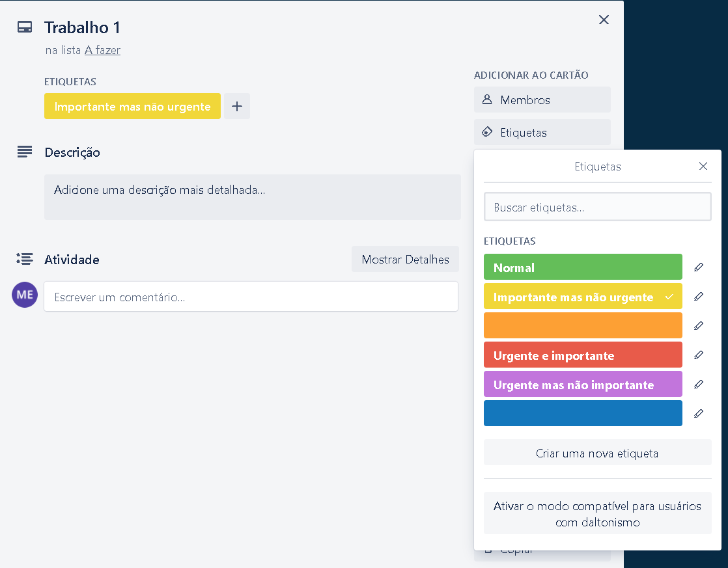Edit the Normal label with pencil icon

pyautogui.click(x=699, y=267)
